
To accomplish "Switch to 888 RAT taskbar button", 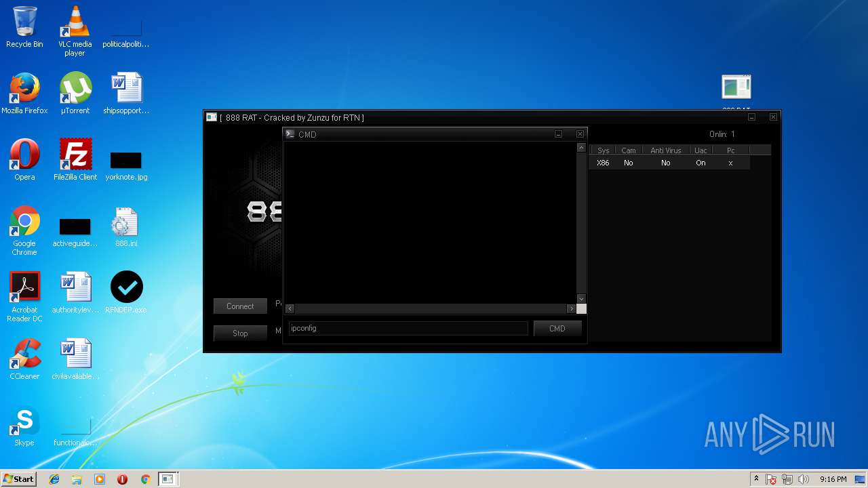I will coord(167,479).
